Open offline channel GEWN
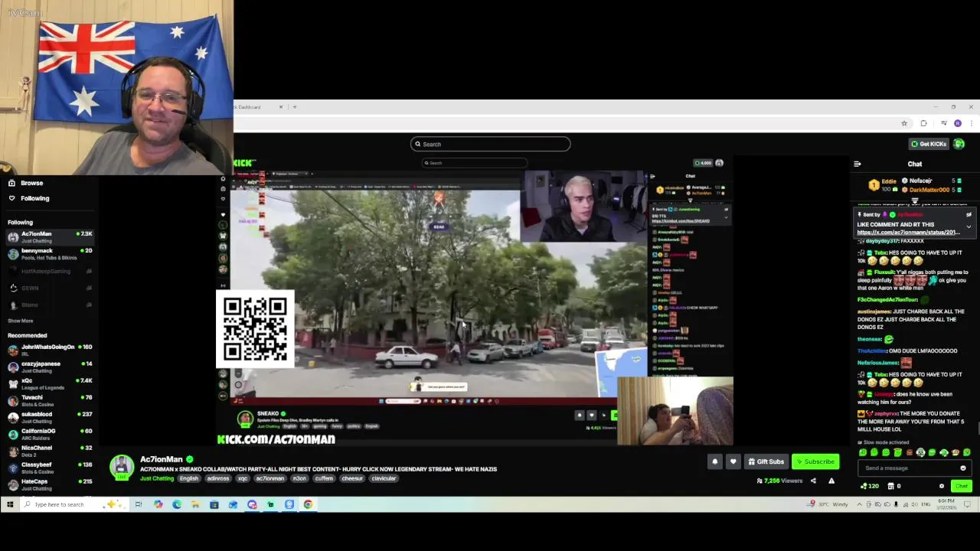Screen dimensions: 980x551 (49, 288)
